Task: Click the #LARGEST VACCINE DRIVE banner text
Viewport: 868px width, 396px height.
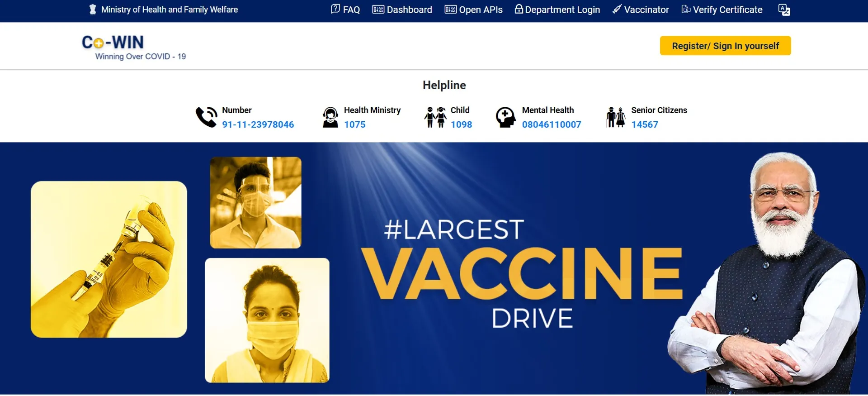Action: [522, 273]
